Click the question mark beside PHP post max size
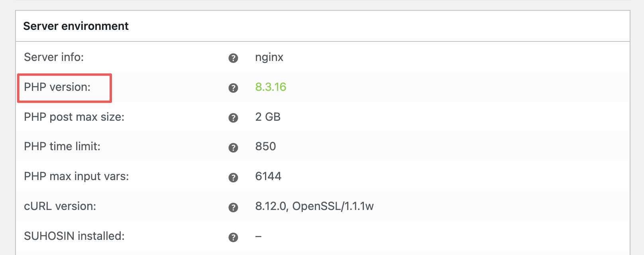The image size is (644, 255). point(233,118)
